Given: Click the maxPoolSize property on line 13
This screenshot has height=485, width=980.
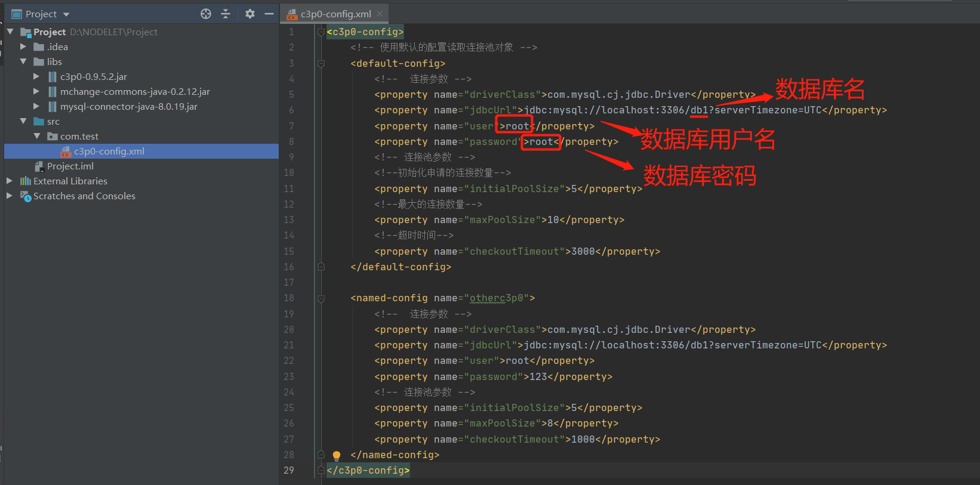Looking at the screenshot, I should point(499,220).
